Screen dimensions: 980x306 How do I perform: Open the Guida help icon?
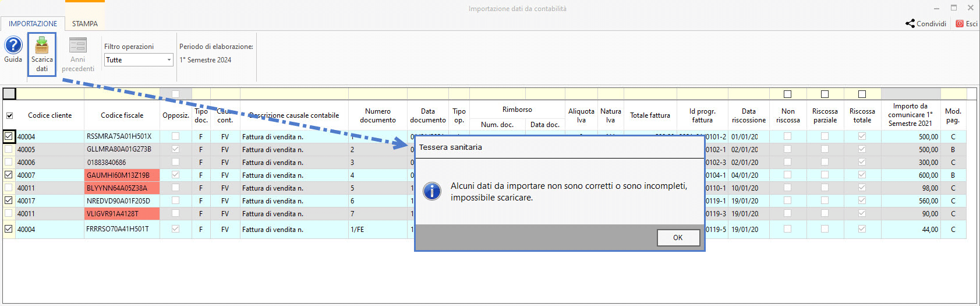pyautogui.click(x=13, y=45)
